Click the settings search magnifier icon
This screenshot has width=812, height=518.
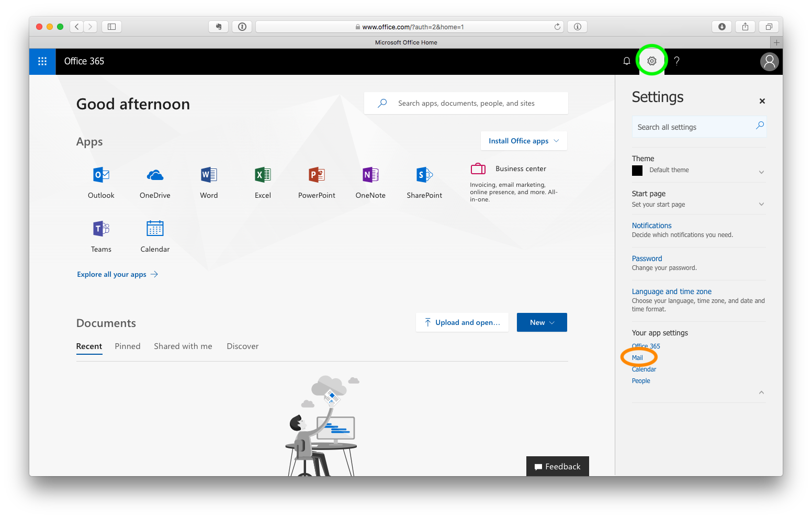760,126
